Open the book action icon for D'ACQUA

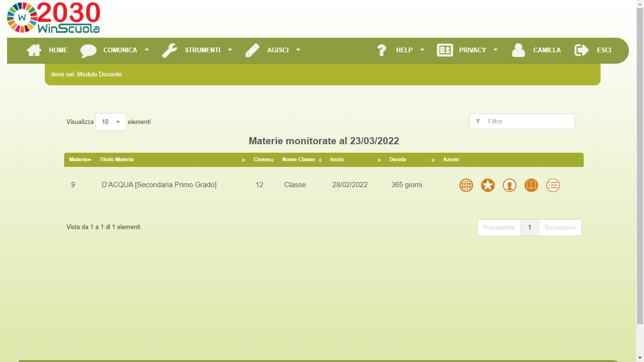531,185
